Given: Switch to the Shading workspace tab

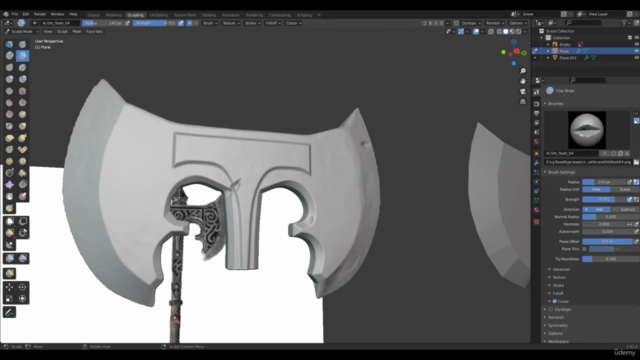Looking at the screenshot, I should coord(209,15).
